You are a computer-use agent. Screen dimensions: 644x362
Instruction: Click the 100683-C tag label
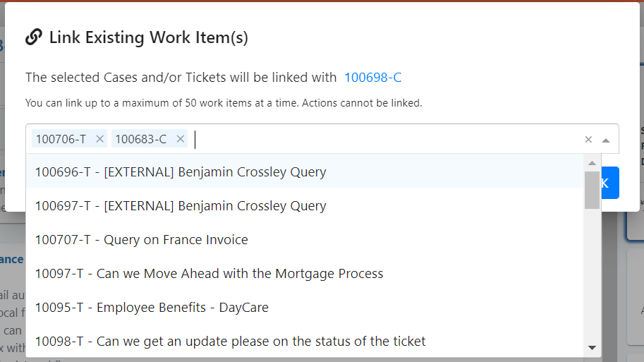(141, 139)
